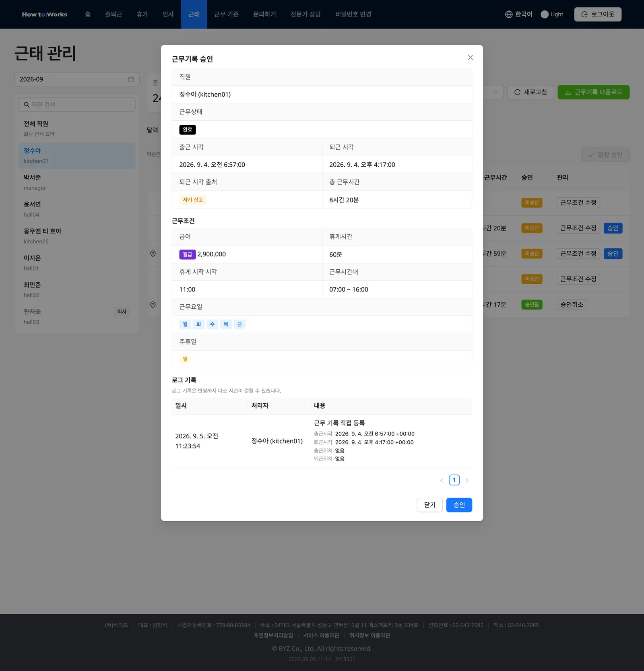644x671 pixels.
Task: Select employee 이지은 hall01
Action: tap(77, 263)
